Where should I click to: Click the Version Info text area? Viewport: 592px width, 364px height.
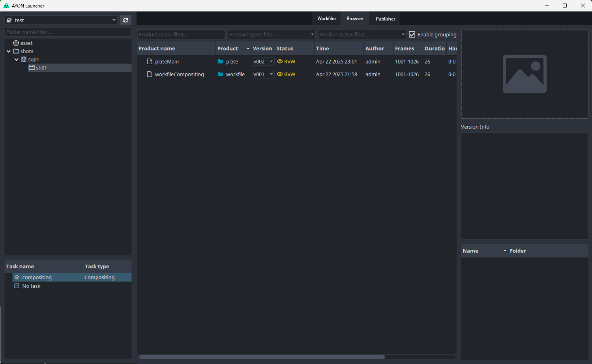(x=525, y=186)
